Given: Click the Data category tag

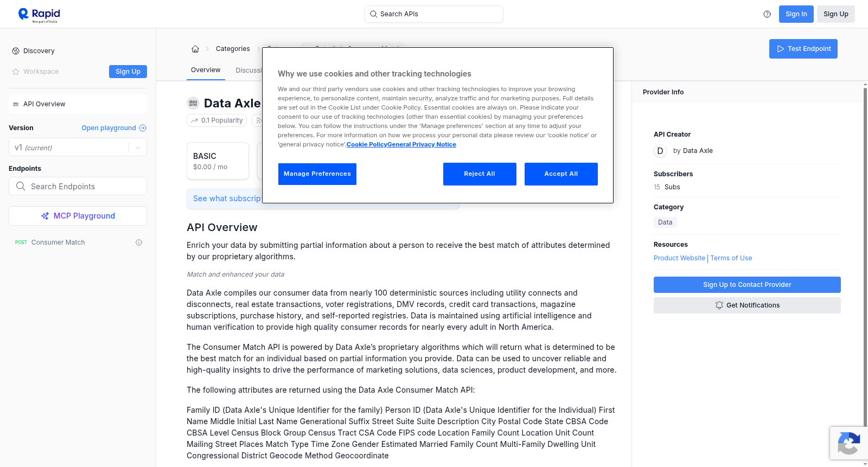Looking at the screenshot, I should [665, 222].
